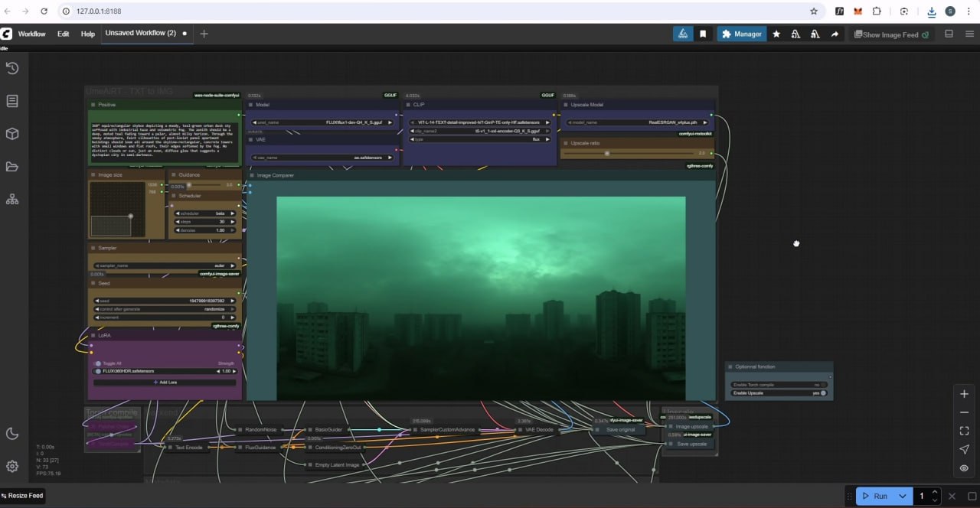980x508 pixels.
Task: Open the sampler_name euler selector
Action: click(165, 265)
